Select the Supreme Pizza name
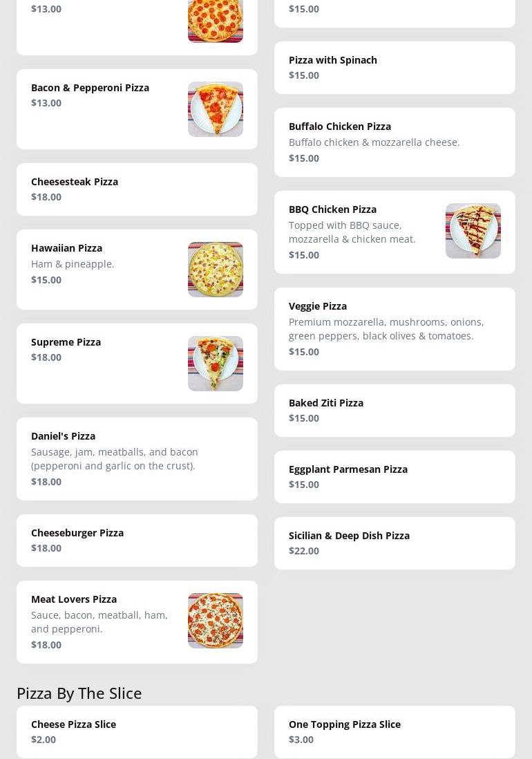Viewport: 532px width, 759px height. (x=66, y=342)
